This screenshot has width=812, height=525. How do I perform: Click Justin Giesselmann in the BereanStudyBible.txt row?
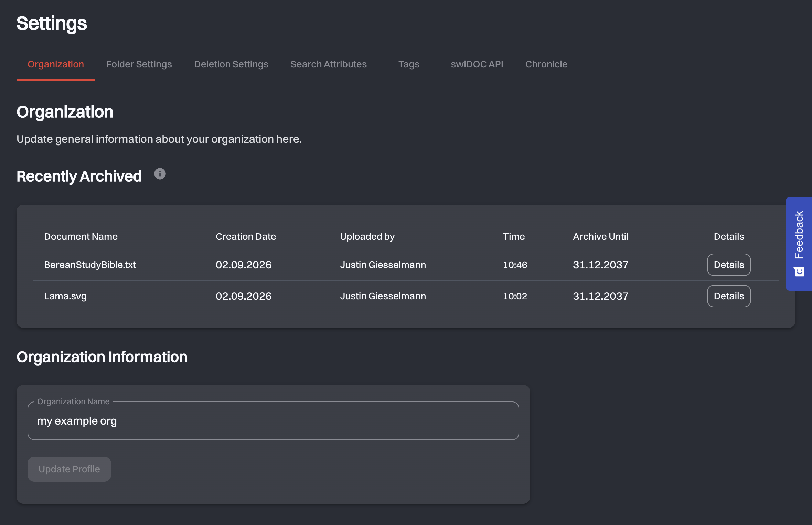(x=383, y=265)
